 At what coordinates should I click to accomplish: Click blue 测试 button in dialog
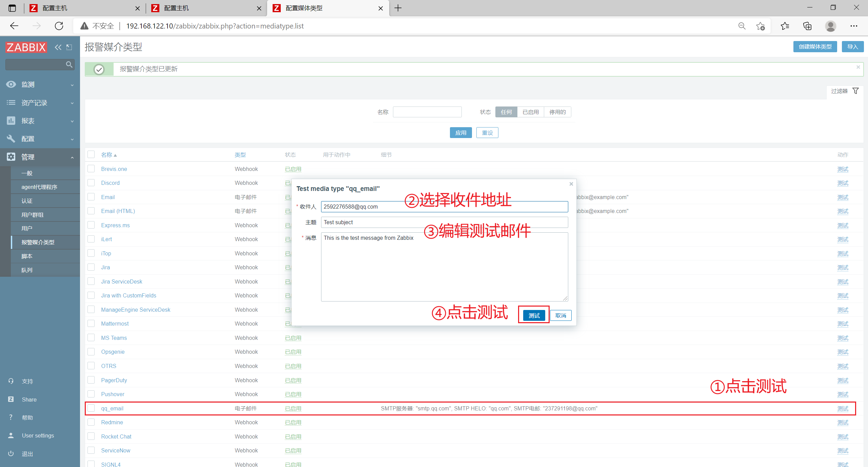(534, 315)
